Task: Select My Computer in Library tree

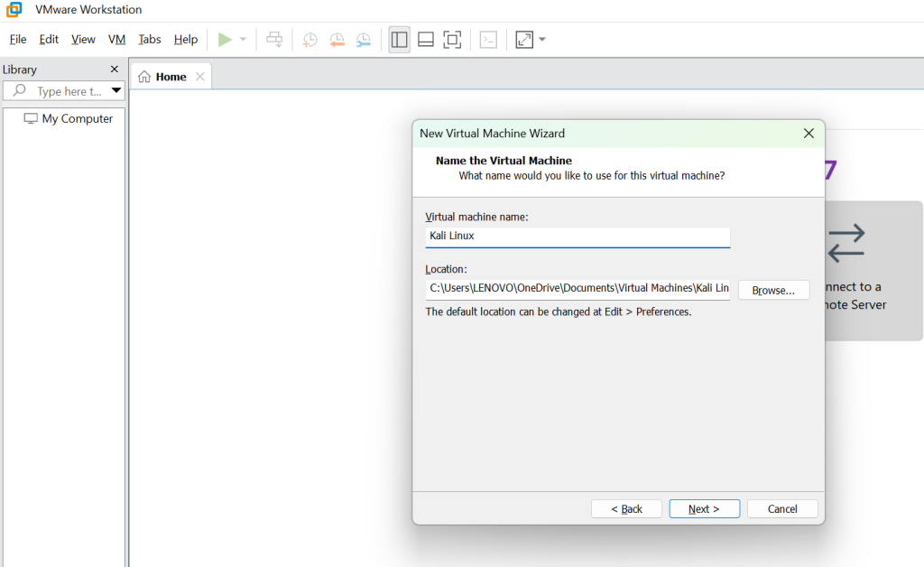Action: pos(77,119)
